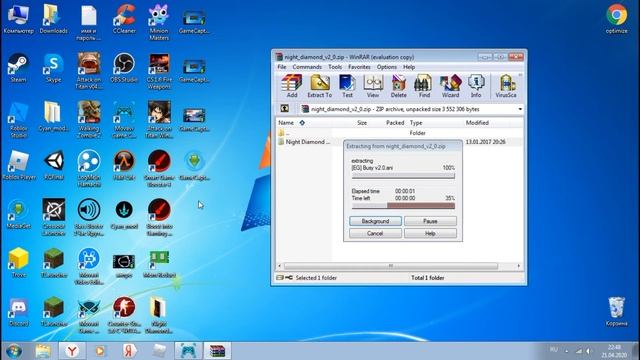Click the Cancel button in extracting dialog

375,233
